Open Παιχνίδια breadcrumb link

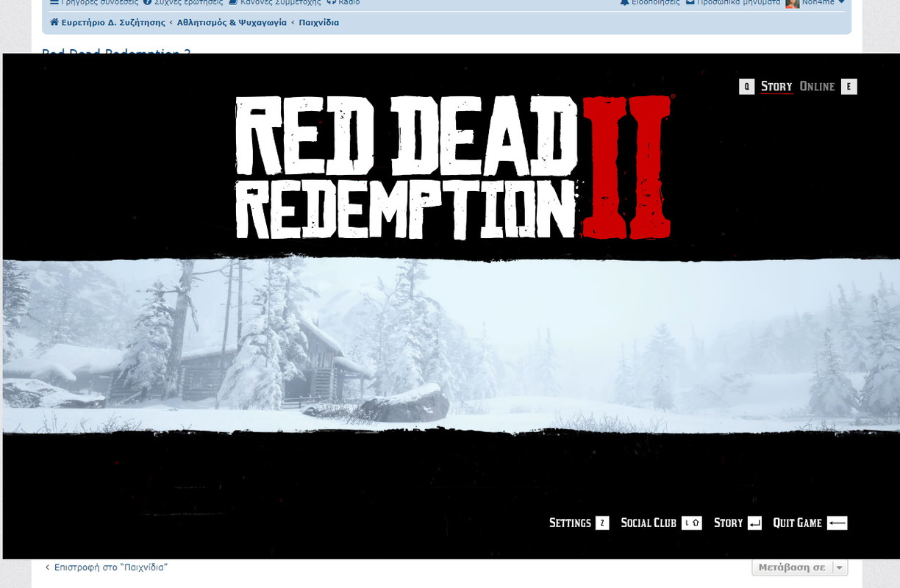click(318, 23)
